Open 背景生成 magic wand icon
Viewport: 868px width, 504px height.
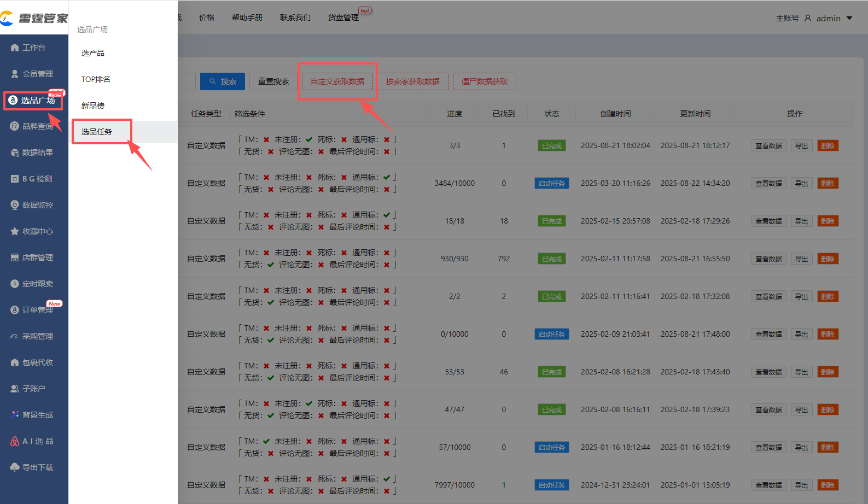pos(15,415)
